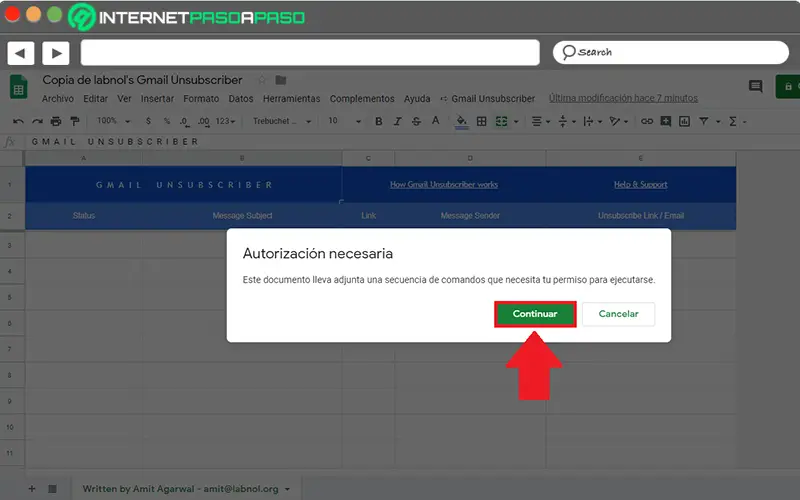Open the cell borders tool
Image resolution: width=800 pixels, height=500 pixels.
481,121
